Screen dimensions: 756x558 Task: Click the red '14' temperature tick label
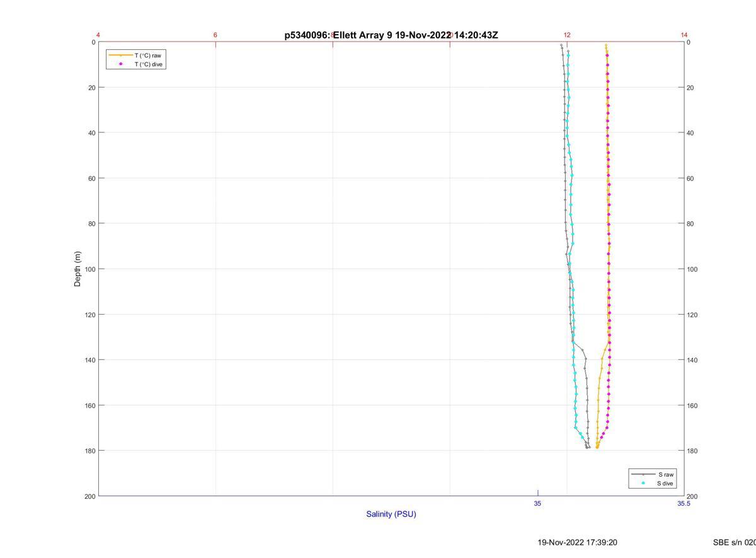(x=684, y=35)
